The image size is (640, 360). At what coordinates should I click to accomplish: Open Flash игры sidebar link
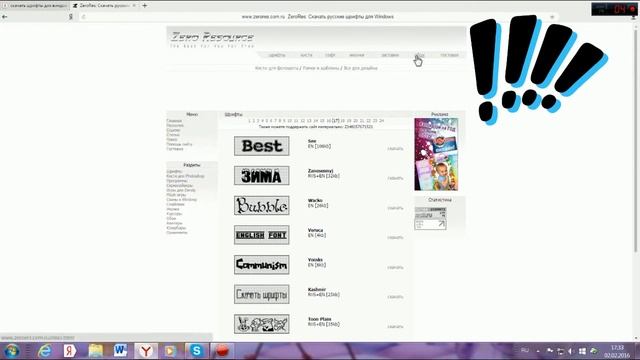176,195
